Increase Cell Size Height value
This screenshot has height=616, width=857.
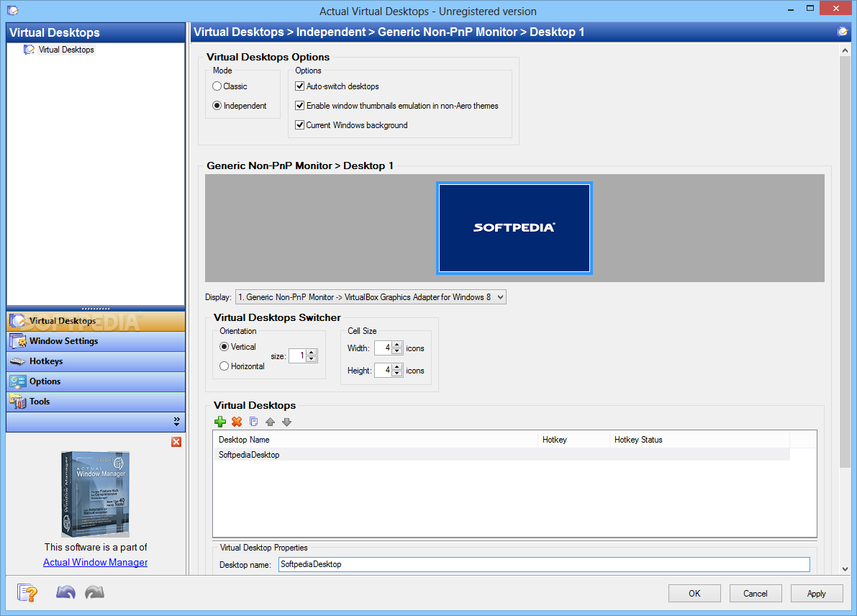(x=397, y=367)
